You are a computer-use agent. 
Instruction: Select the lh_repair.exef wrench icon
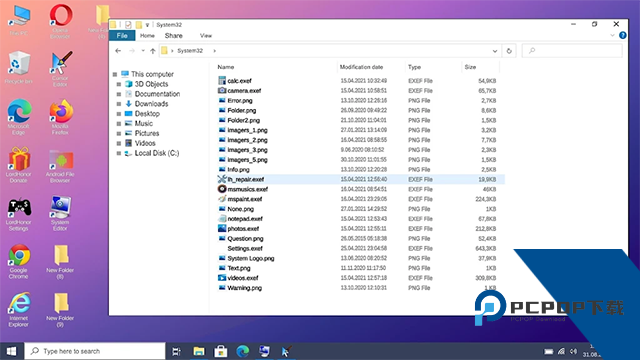coord(222,179)
